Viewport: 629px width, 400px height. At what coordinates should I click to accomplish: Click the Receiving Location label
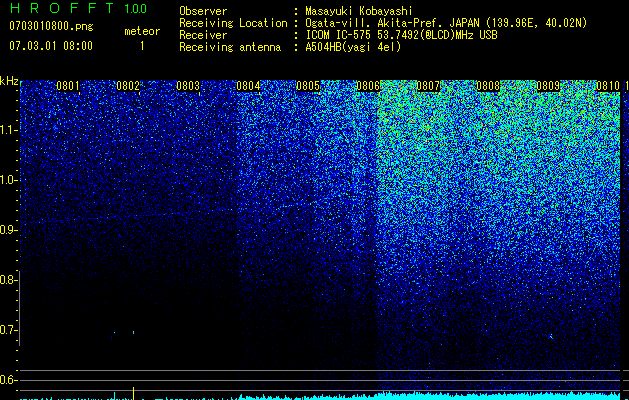tap(233, 23)
